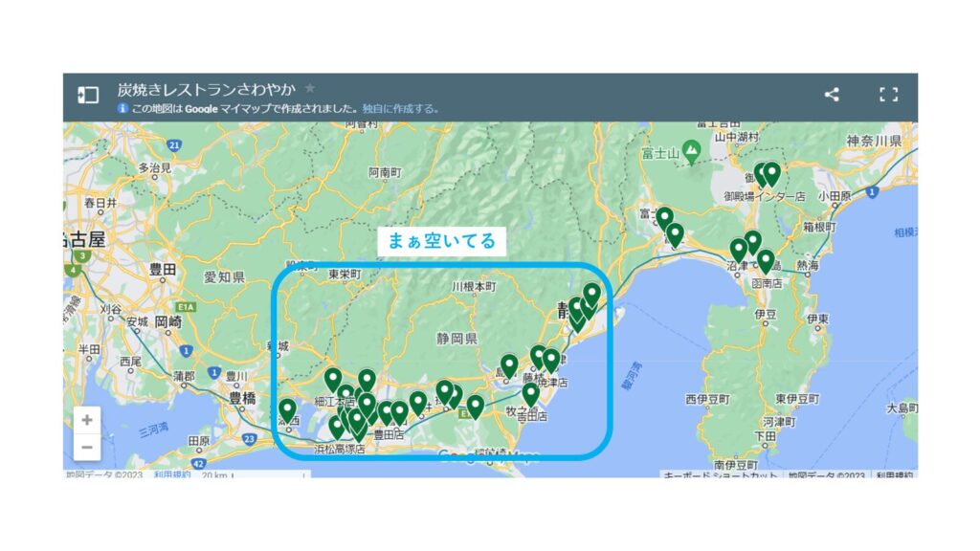Select the pin above 沼津 label
The height and width of the screenshot is (551, 980).
[739, 250]
